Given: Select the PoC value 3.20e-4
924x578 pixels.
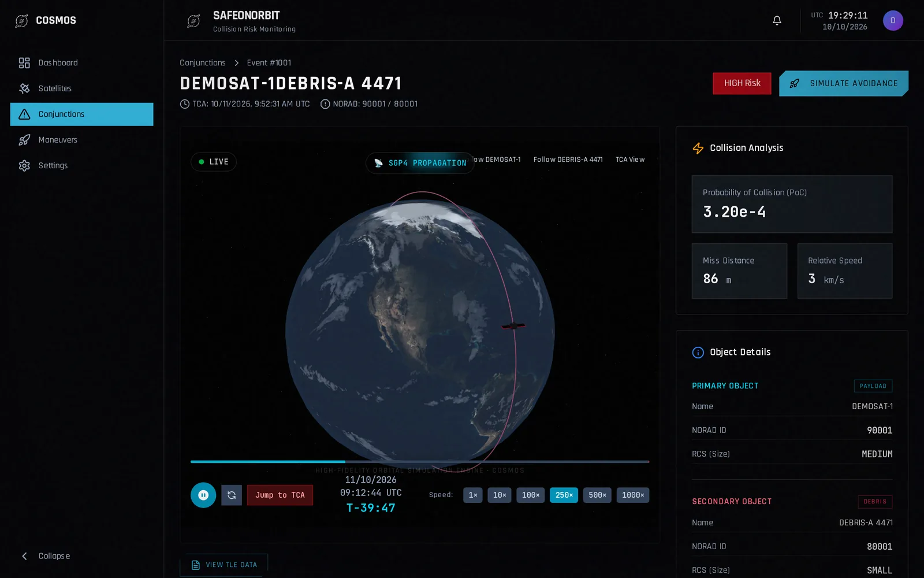Looking at the screenshot, I should tap(735, 212).
